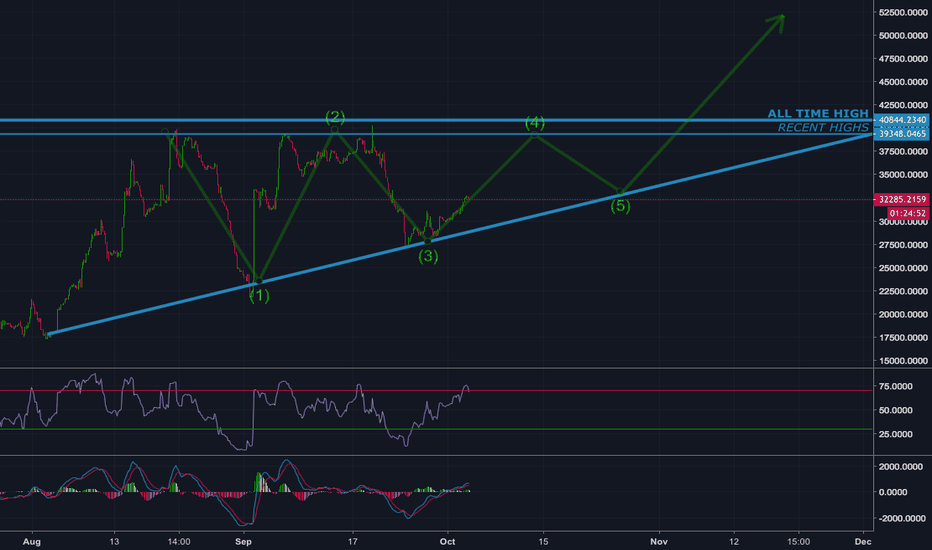932x550 pixels.
Task: Select the green projection arrow head
Action: pyautogui.click(x=778, y=21)
